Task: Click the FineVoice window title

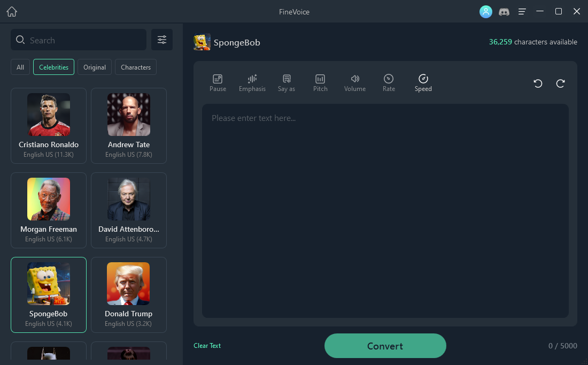Action: pos(295,12)
